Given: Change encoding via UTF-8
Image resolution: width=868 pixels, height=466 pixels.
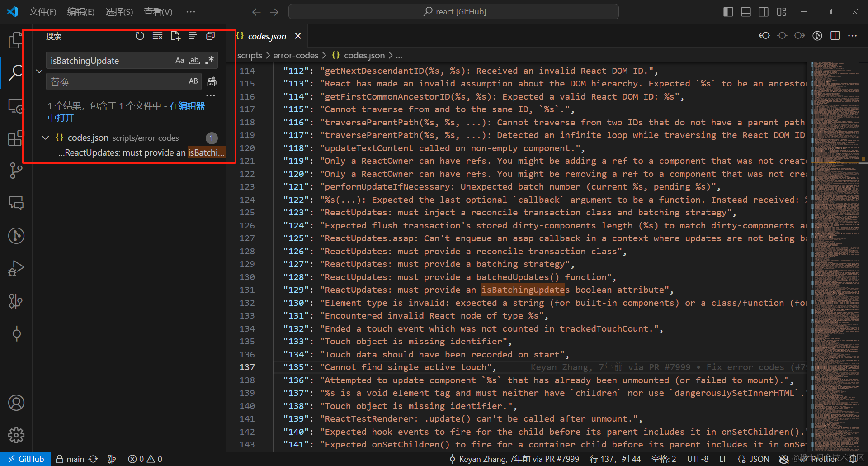Looking at the screenshot, I should [698, 459].
